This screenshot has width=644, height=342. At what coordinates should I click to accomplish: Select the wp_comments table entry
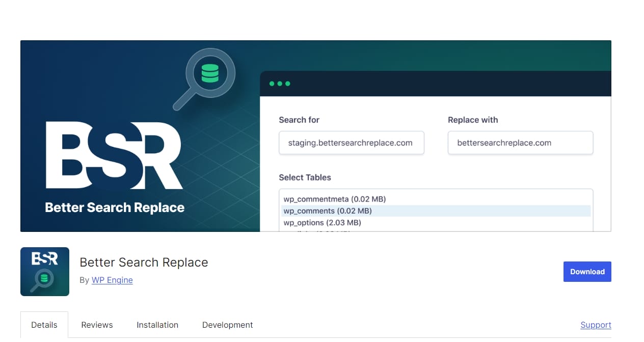(x=328, y=211)
